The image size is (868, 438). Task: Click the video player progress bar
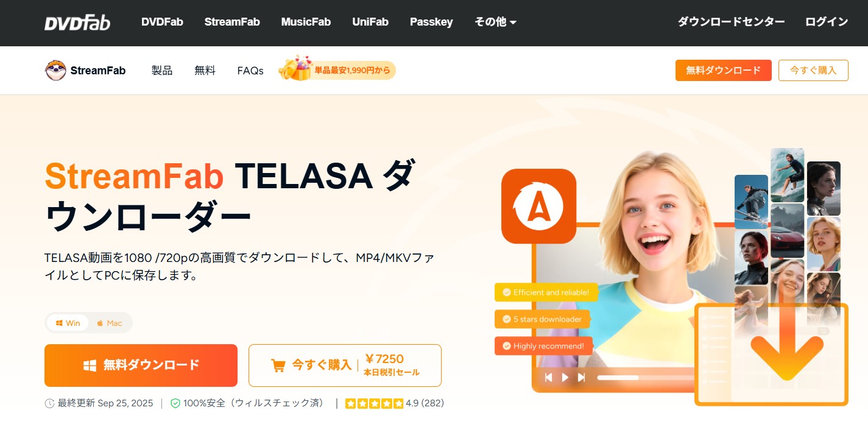[646, 378]
